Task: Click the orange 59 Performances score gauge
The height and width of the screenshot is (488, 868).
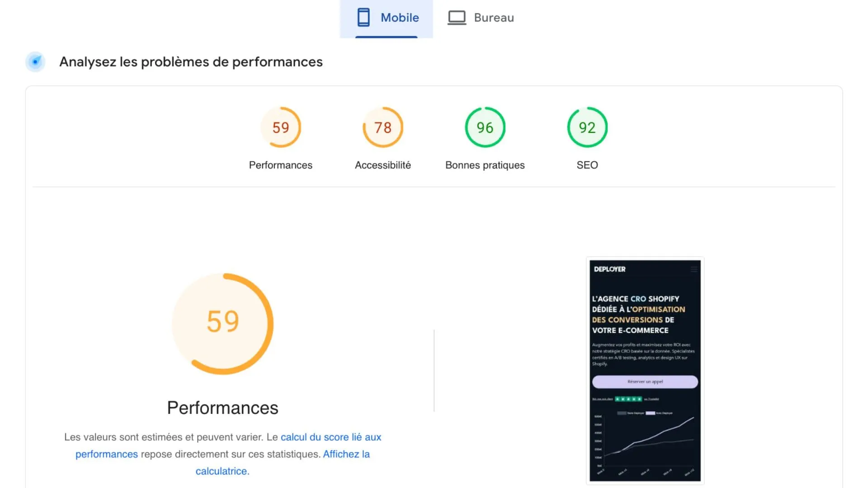Action: (x=281, y=127)
